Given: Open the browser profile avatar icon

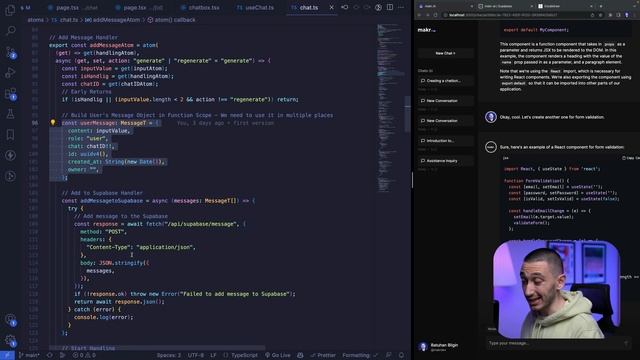Looking at the screenshot, I should pos(627,15).
